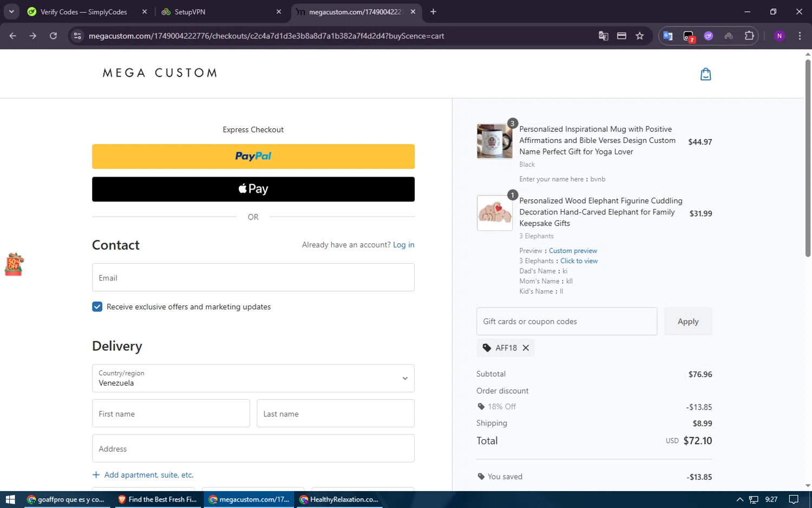Focus the Last name field

click(x=336, y=413)
